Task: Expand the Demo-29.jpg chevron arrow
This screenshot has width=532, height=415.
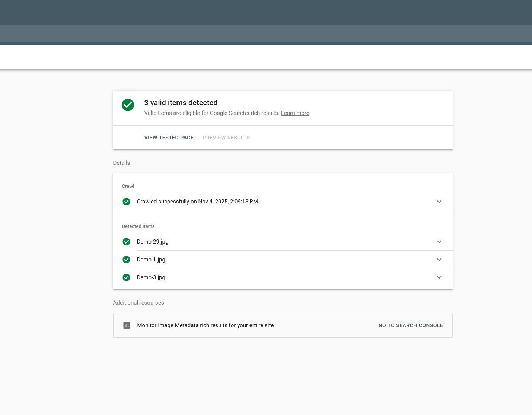Action: click(439, 242)
